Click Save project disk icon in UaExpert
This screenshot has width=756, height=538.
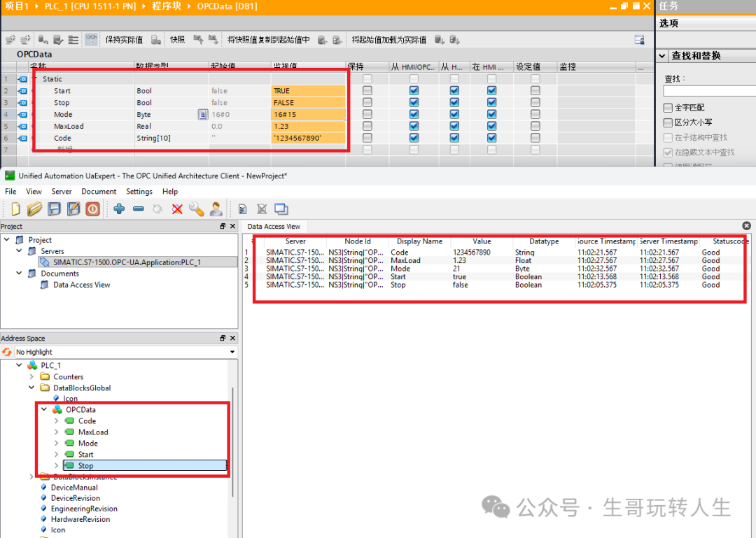(54, 208)
